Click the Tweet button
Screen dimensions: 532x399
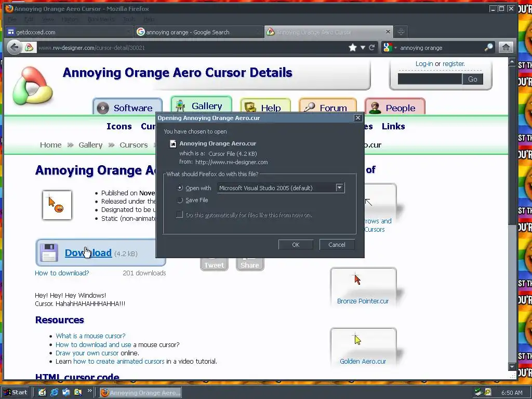pos(214,264)
